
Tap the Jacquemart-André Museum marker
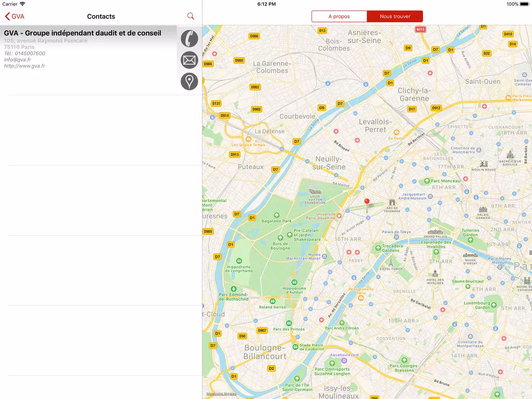430,196
